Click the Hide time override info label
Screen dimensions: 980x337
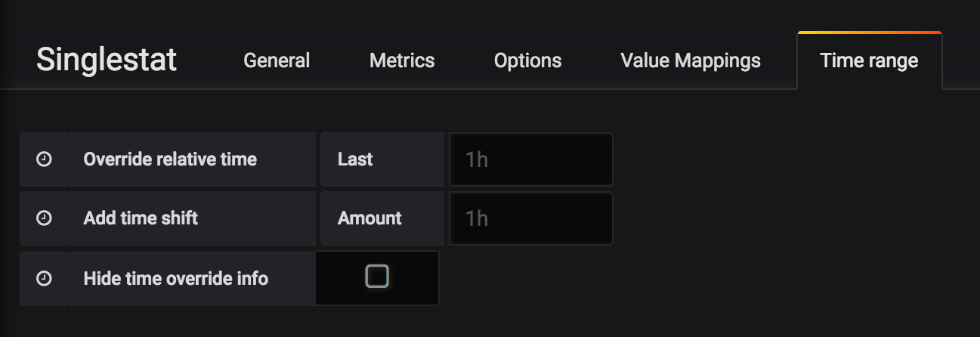(x=176, y=278)
